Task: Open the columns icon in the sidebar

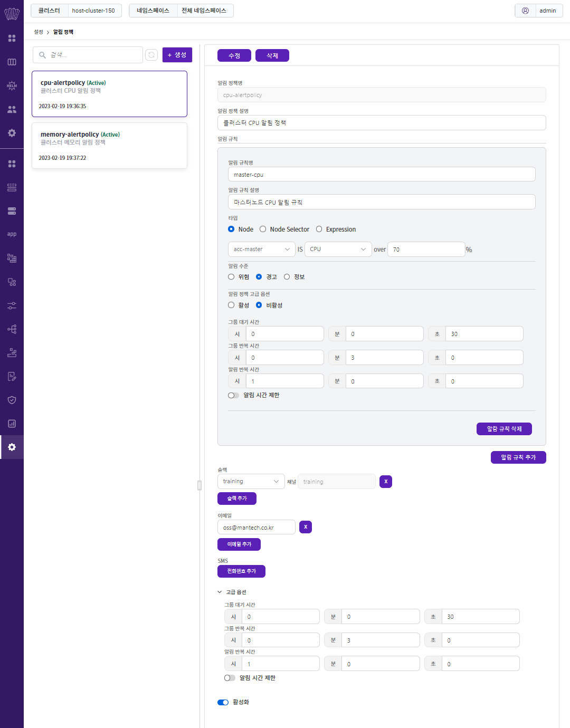Action: tap(12, 62)
